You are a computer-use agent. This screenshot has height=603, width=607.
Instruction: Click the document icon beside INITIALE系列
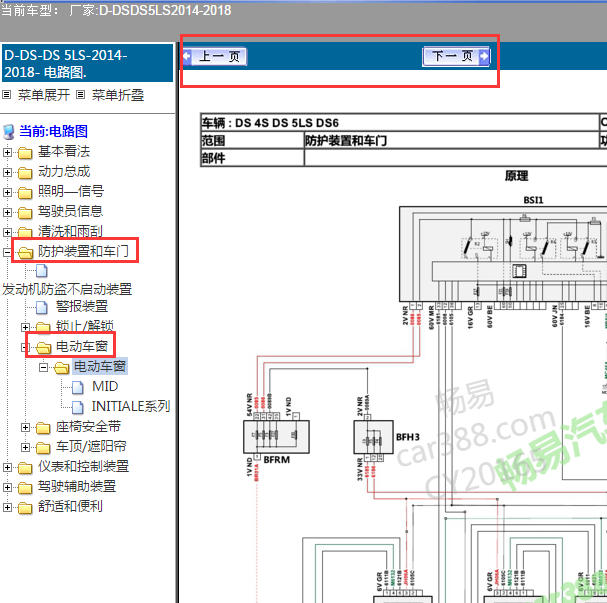coord(78,407)
